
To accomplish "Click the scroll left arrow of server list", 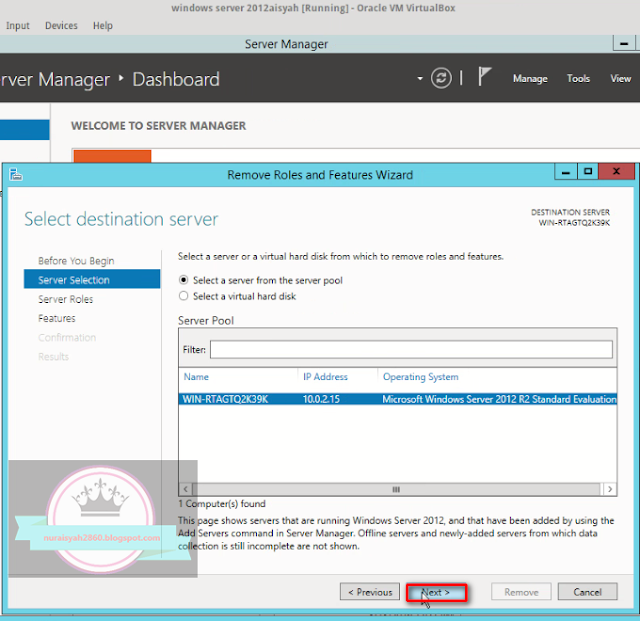I will 186,489.
